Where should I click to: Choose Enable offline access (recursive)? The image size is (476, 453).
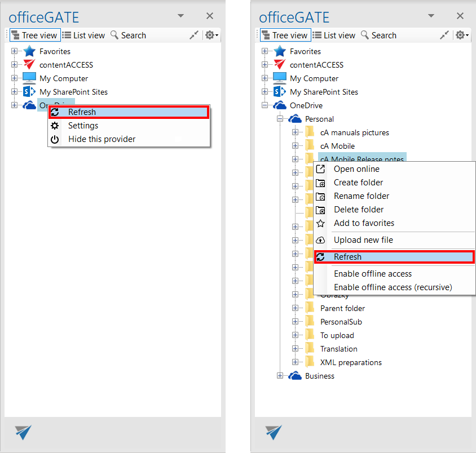(394, 287)
